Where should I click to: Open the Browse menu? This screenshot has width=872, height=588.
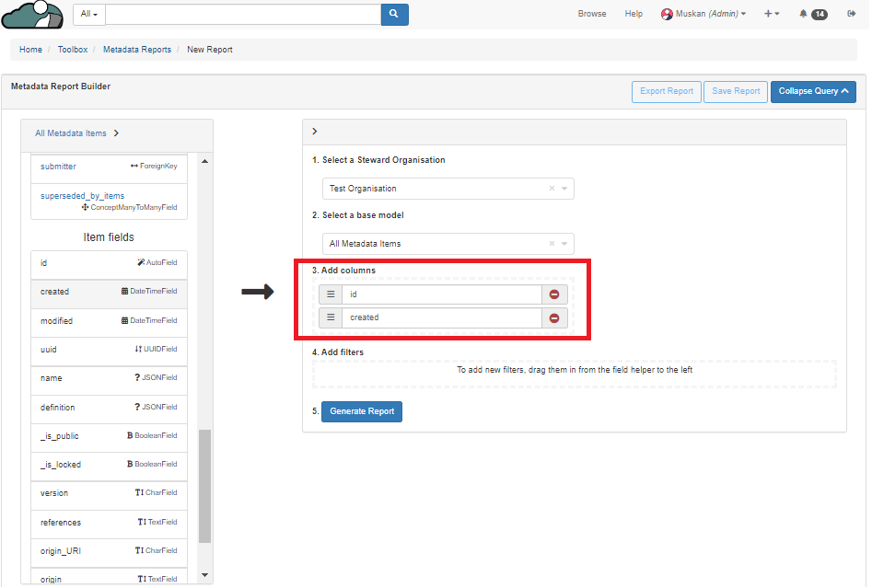pos(592,14)
